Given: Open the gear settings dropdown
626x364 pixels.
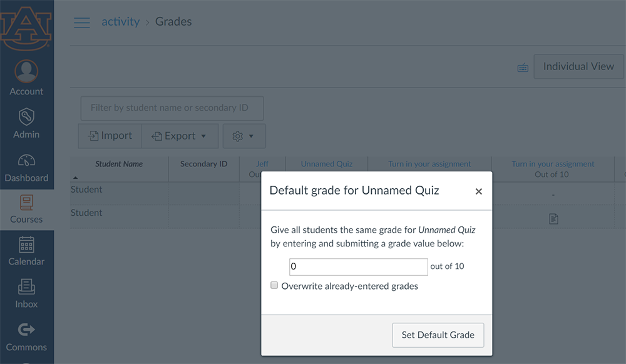Looking at the screenshot, I should [244, 136].
